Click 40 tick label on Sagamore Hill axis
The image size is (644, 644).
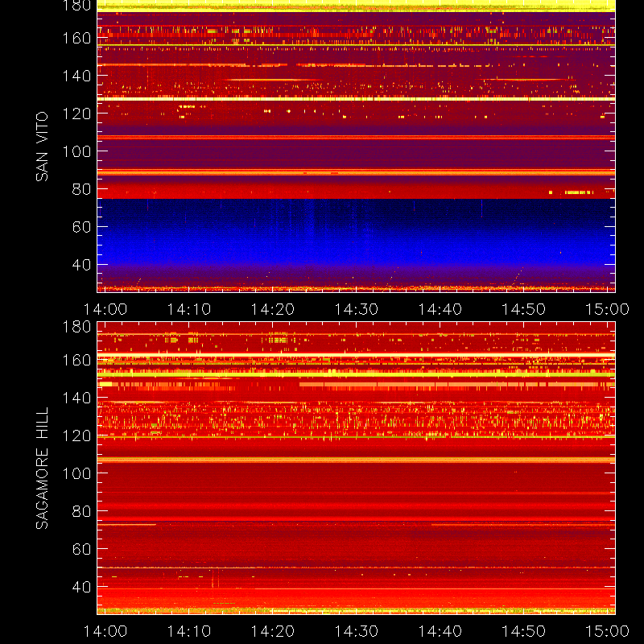tap(82, 587)
